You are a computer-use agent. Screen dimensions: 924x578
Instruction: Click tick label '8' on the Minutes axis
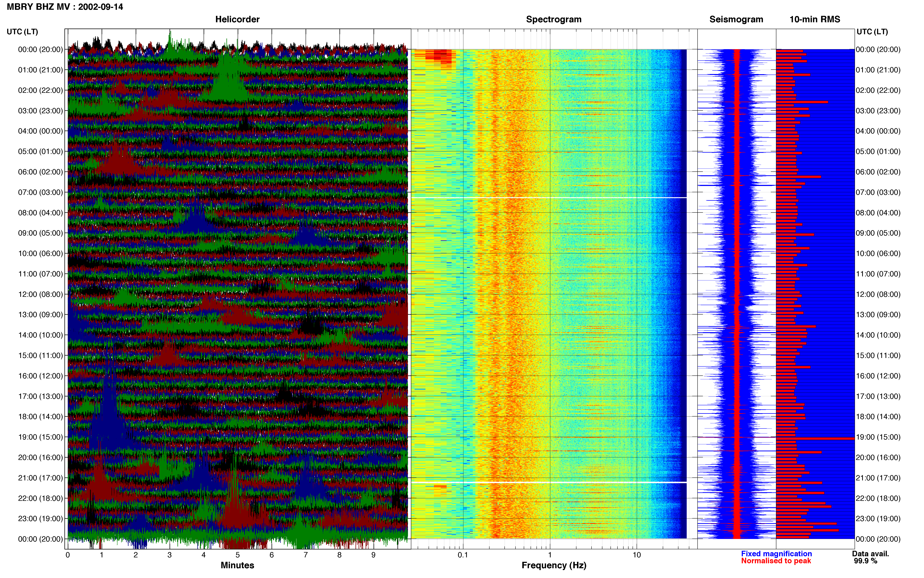click(339, 555)
